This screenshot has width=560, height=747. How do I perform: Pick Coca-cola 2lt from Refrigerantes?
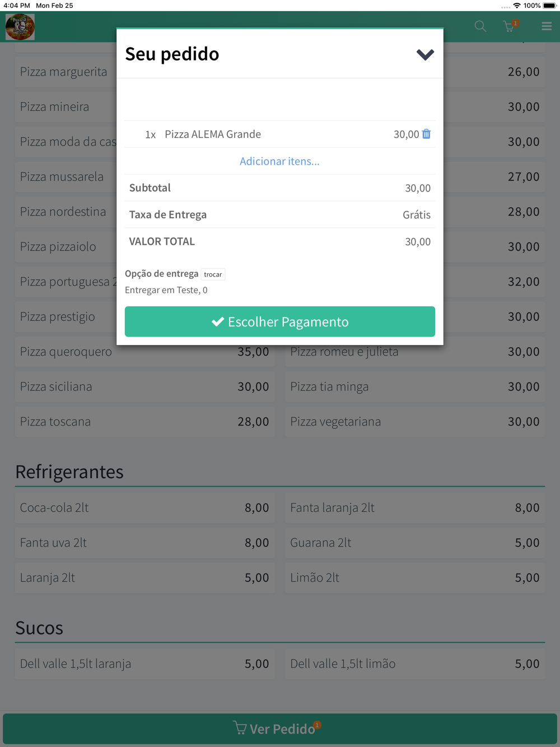[144, 508]
